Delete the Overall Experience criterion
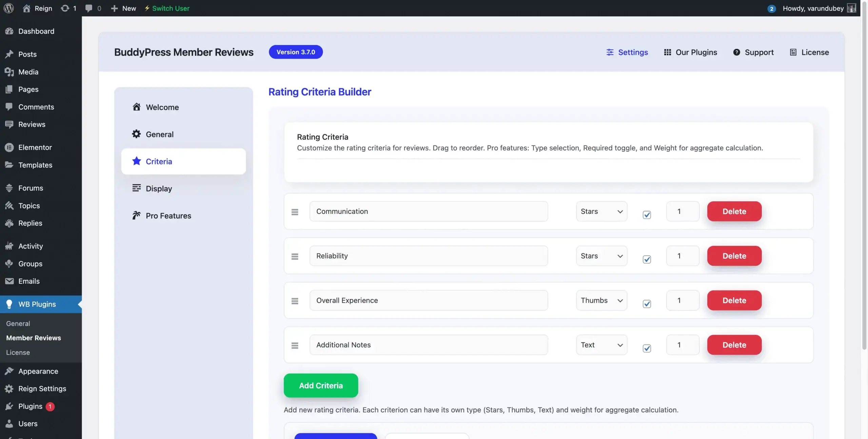868x439 pixels. click(x=734, y=300)
